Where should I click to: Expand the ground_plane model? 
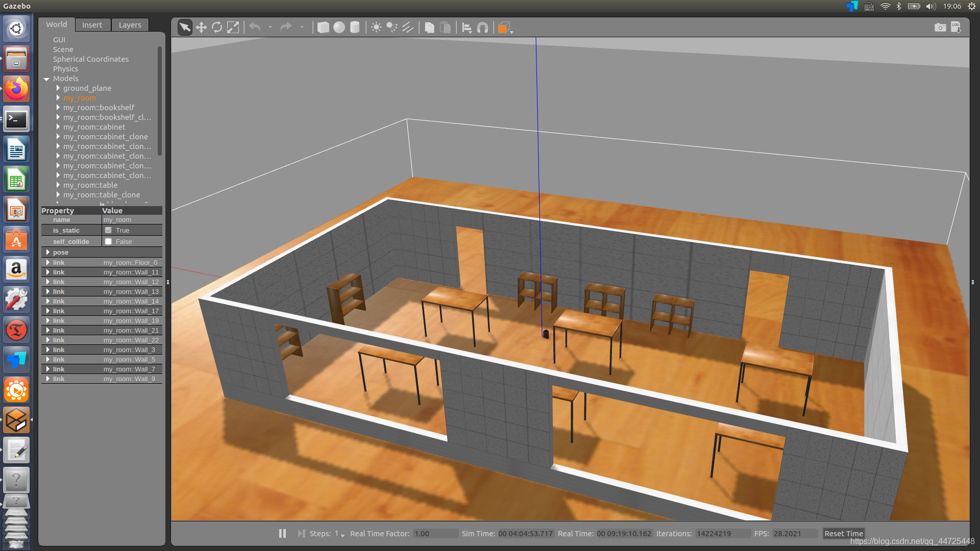58,88
